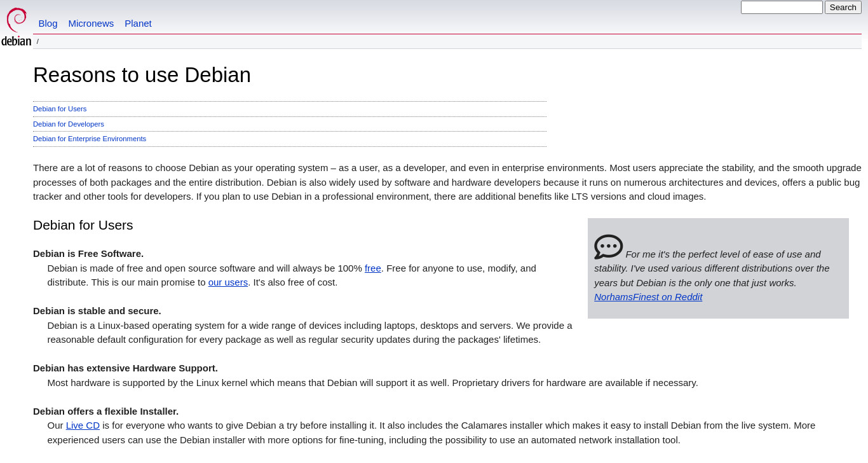868x463 pixels.
Task: Click the intro paragraph starting 'There are a lot'
Action: (x=447, y=182)
